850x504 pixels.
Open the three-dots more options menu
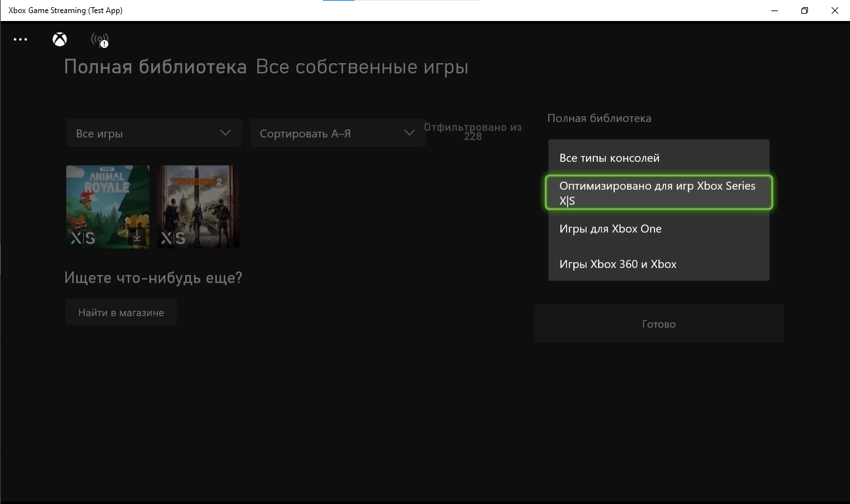(20, 39)
